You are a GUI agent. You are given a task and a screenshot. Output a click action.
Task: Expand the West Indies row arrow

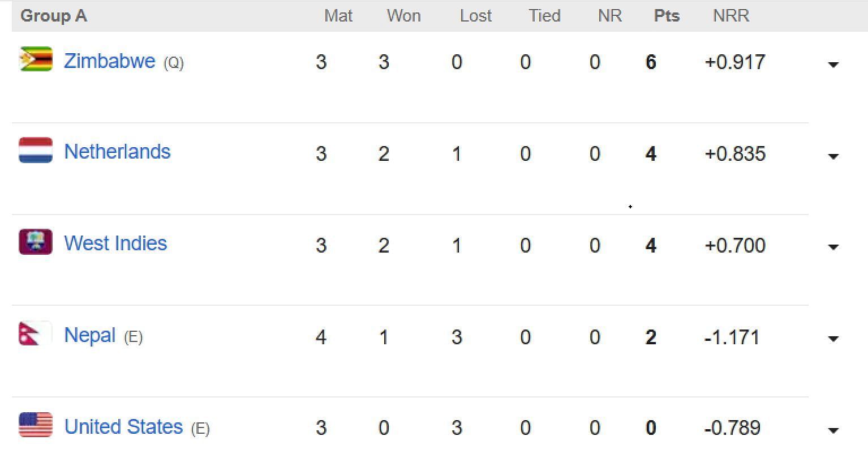pyautogui.click(x=833, y=247)
